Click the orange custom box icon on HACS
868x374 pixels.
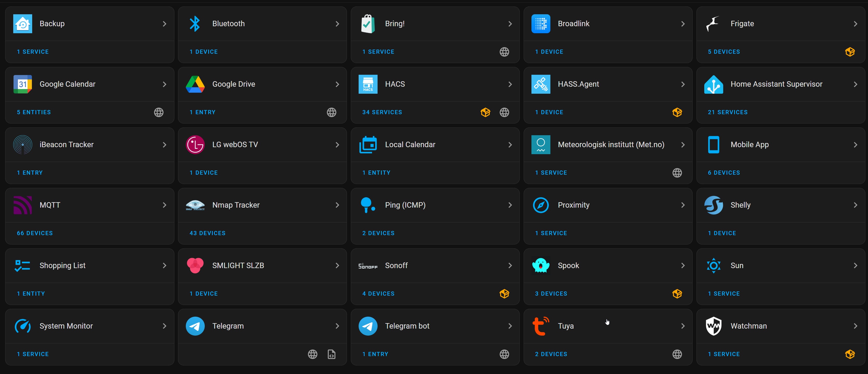[x=485, y=112]
